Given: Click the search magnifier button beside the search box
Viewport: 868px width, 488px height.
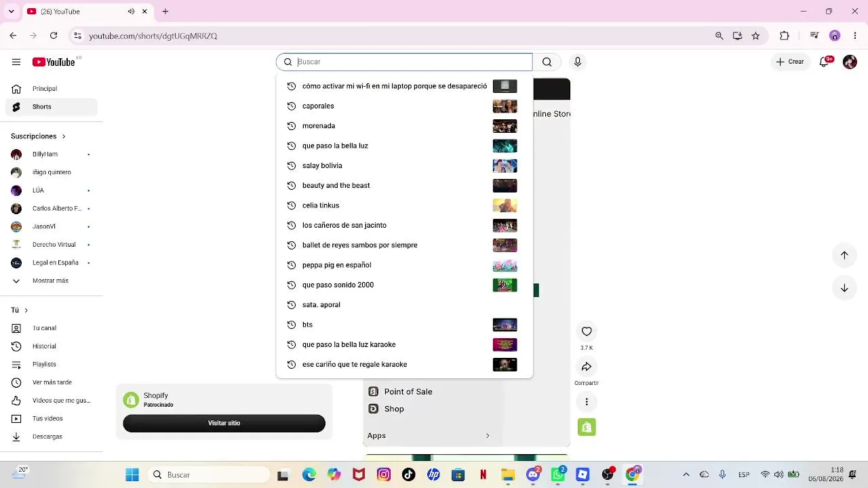Looking at the screenshot, I should click(547, 62).
